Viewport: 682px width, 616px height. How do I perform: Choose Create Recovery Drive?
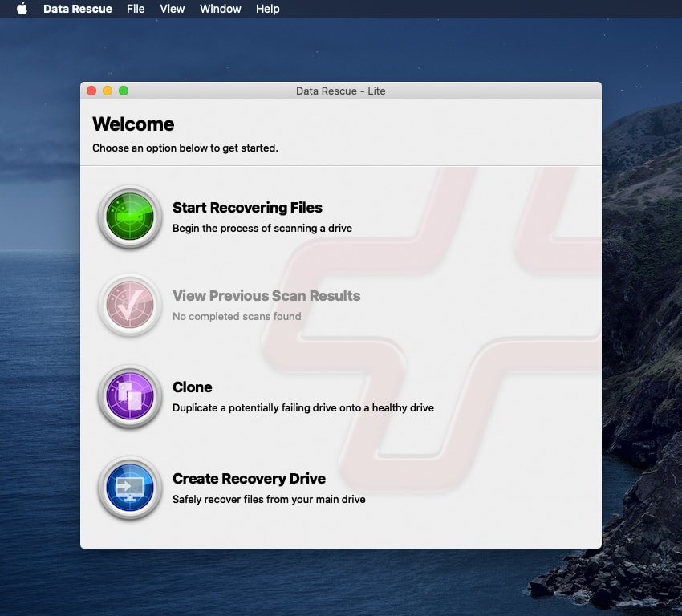coord(250,478)
